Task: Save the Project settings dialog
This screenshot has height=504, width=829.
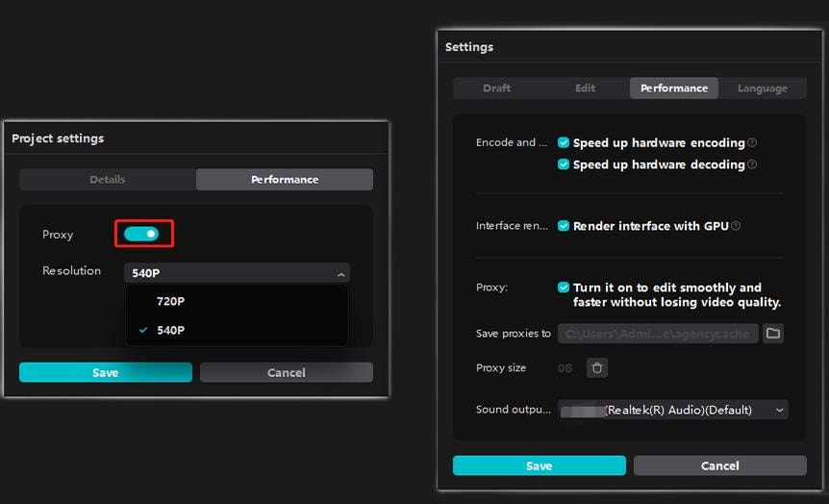Action: (x=106, y=372)
